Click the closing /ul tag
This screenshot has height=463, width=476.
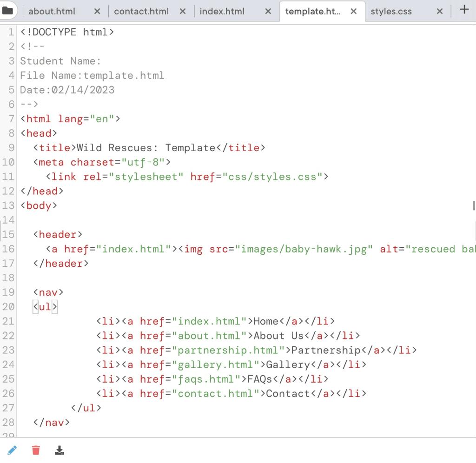coord(86,408)
